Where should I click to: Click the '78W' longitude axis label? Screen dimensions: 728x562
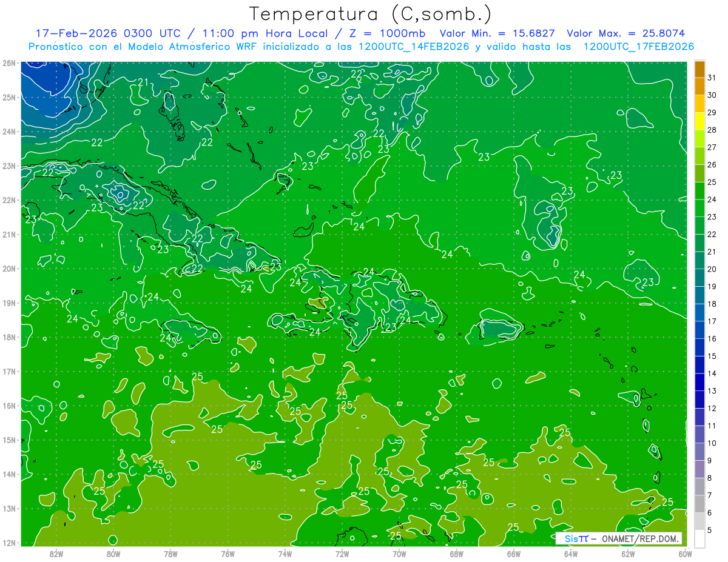[x=170, y=553]
